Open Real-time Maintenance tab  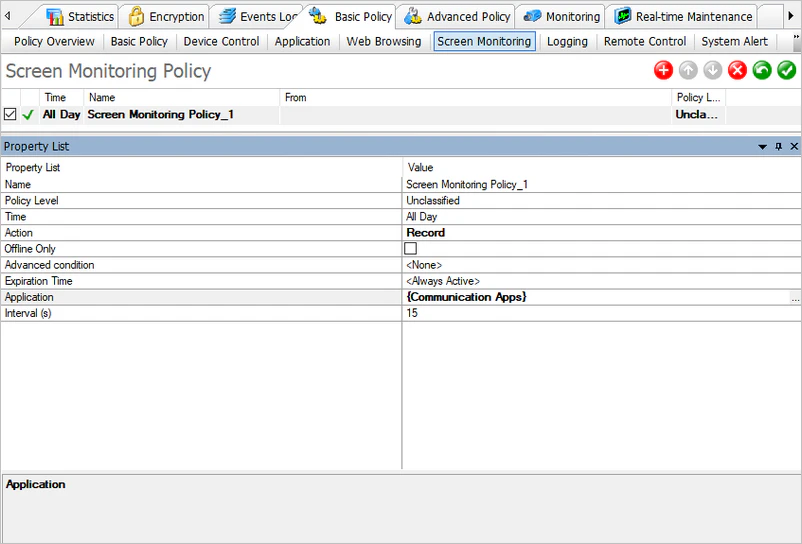point(683,16)
